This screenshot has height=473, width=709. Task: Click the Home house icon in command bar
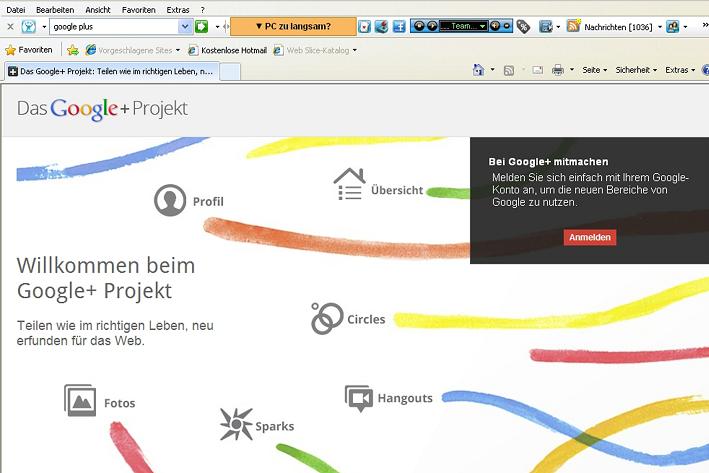[478, 70]
